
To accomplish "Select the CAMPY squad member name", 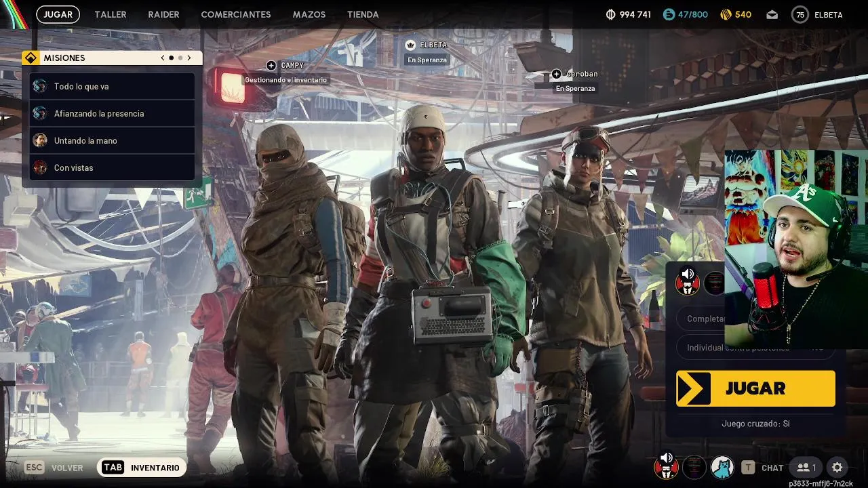I will point(292,65).
